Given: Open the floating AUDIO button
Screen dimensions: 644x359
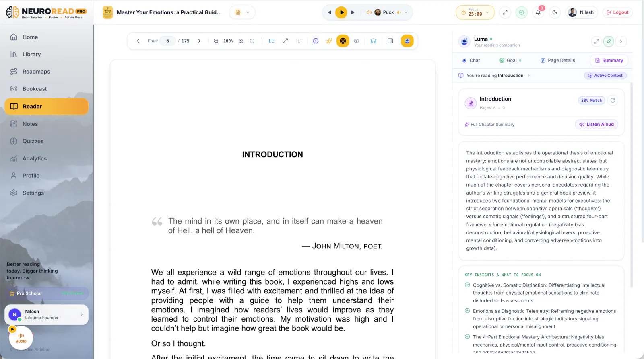Looking at the screenshot, I should [21, 338].
